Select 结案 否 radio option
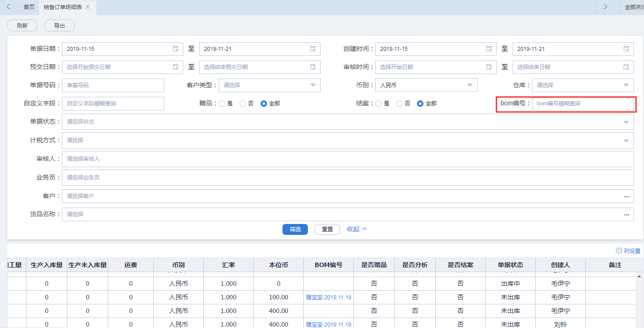The height and width of the screenshot is (328, 644). tap(399, 104)
